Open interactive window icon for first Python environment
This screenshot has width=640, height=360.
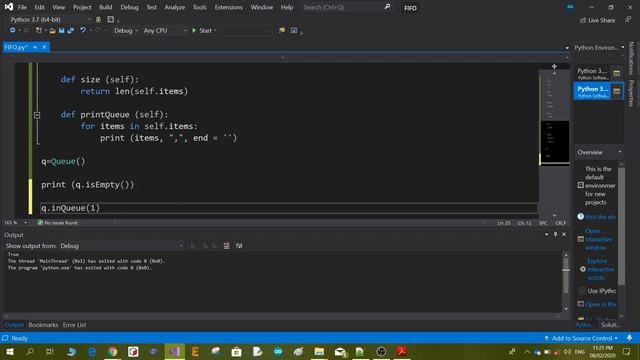(617, 73)
